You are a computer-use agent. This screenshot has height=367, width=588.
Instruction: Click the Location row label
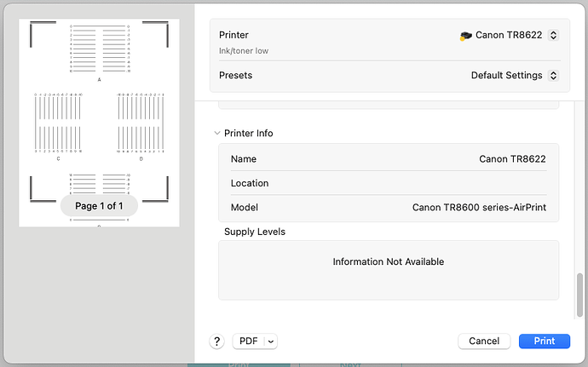click(x=250, y=183)
